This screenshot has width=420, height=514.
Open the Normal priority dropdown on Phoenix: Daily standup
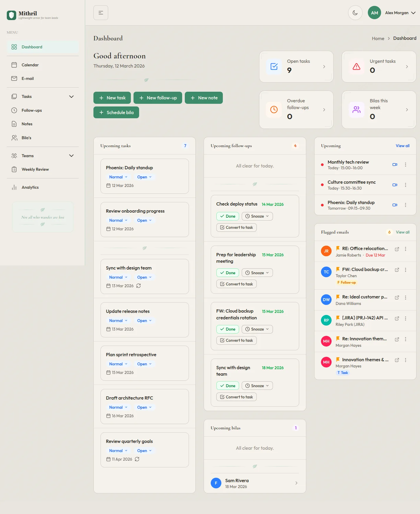point(118,177)
